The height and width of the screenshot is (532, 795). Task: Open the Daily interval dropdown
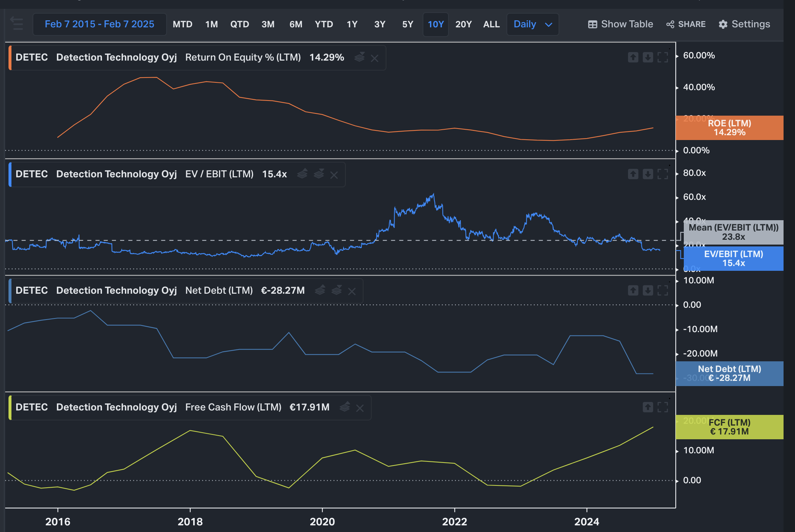coord(533,24)
